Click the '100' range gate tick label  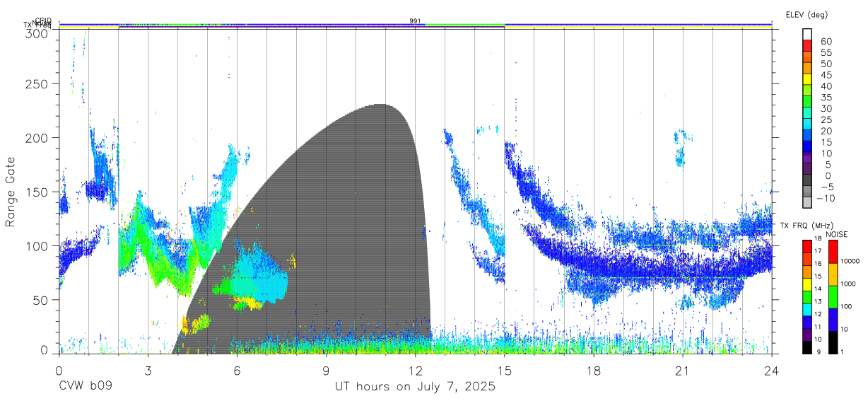click(37, 245)
